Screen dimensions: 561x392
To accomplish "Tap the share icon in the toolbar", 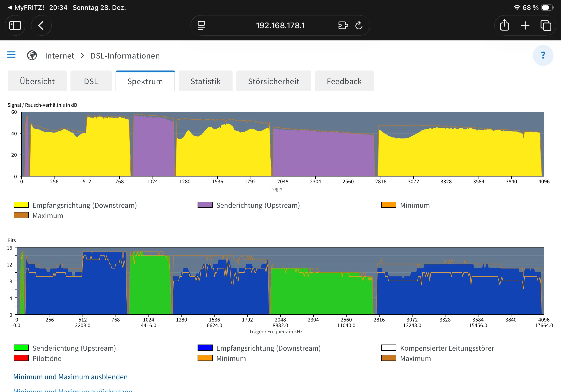I will [x=504, y=25].
